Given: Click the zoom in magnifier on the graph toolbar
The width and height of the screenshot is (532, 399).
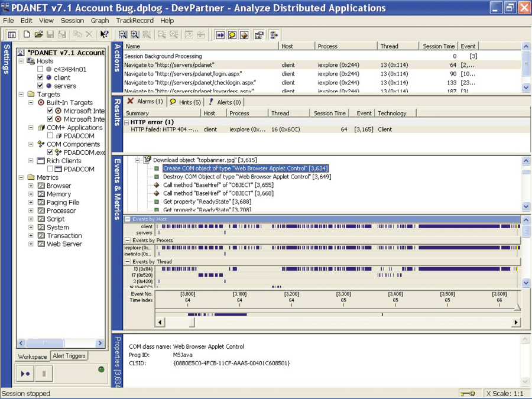Looking at the screenshot, I should [135, 35].
